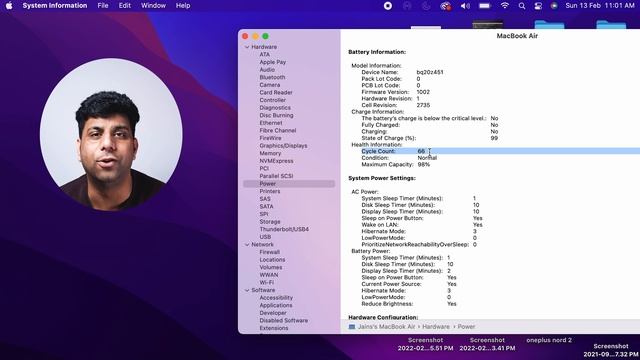
Task: Click the battery status icon
Action: pyautogui.click(x=484, y=6)
